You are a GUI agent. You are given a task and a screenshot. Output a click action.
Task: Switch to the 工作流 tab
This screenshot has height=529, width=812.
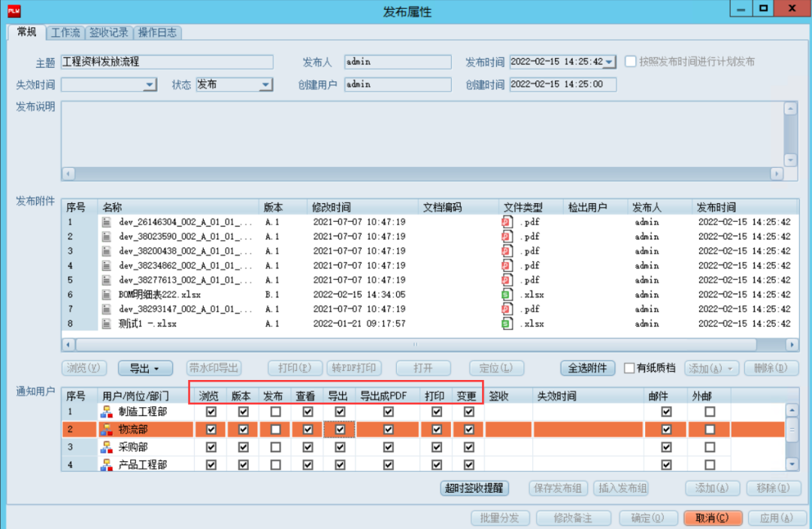tap(66, 33)
